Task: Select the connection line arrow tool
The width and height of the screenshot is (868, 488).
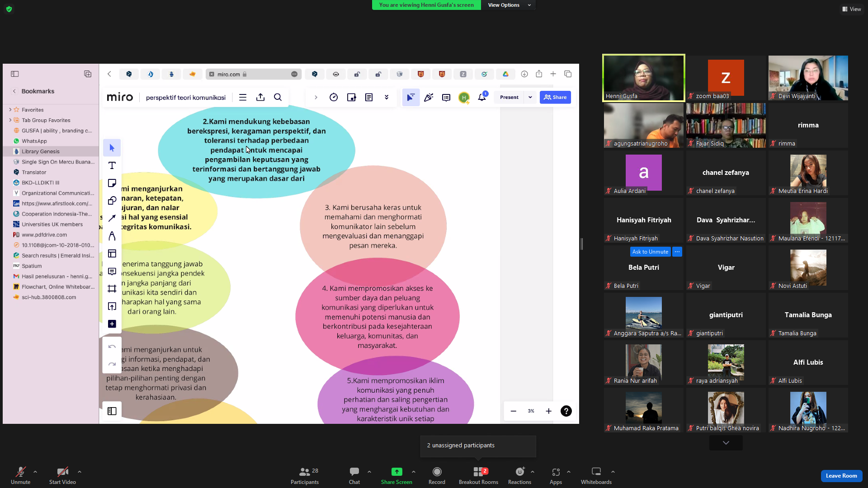Action: [112, 218]
